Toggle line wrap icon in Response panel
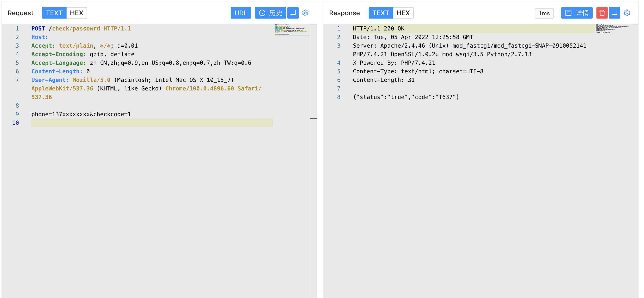Image resolution: width=644 pixels, height=298 pixels. 614,13
